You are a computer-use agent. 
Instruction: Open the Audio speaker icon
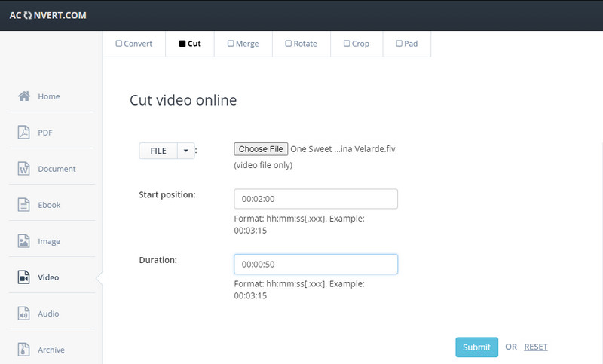tap(24, 314)
